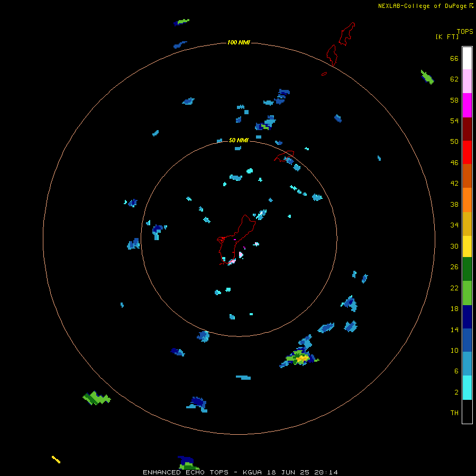Click legend value 18 beside color bar
Viewport: 476px width, 476px height.
(x=454, y=308)
